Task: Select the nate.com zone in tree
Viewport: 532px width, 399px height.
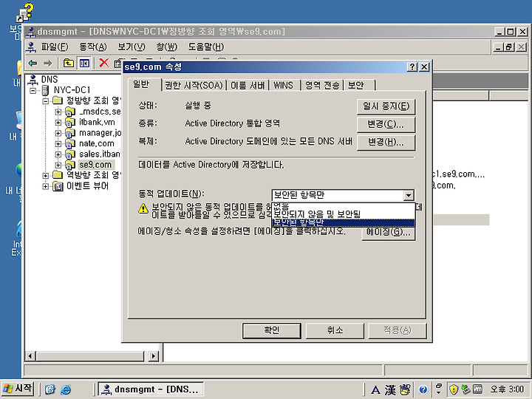Action: [x=96, y=143]
